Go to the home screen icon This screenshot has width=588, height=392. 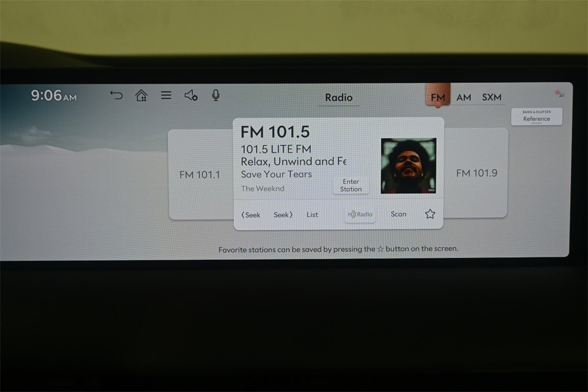click(x=141, y=95)
